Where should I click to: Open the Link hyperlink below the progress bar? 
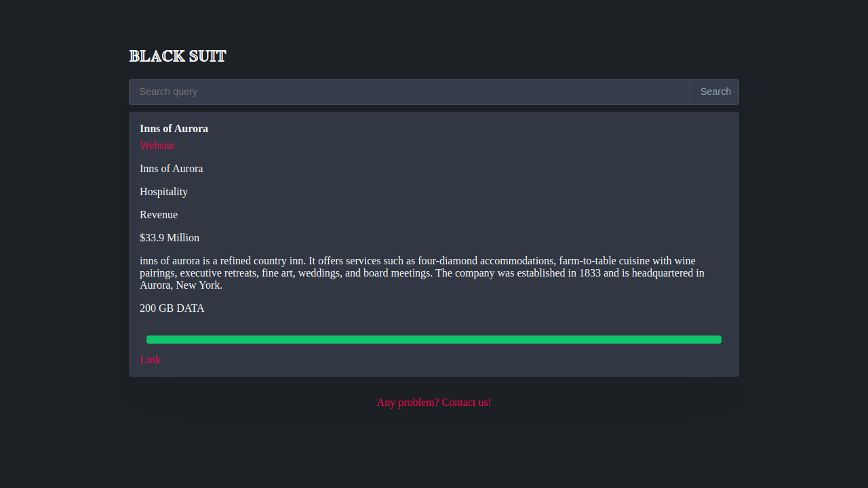tap(150, 360)
